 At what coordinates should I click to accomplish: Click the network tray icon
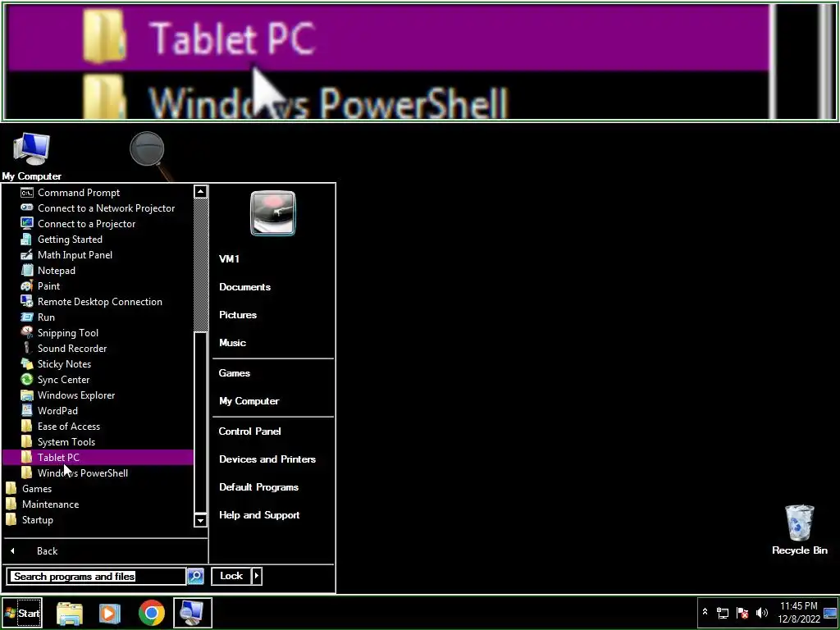click(x=723, y=613)
